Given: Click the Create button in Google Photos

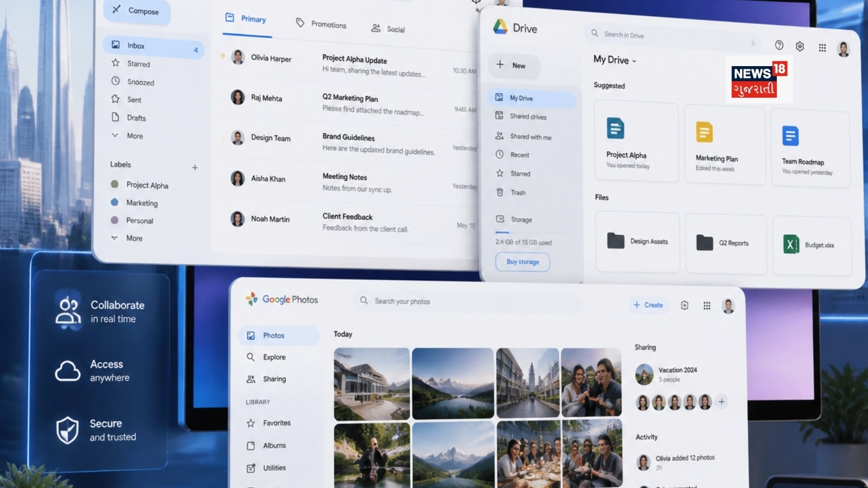Looking at the screenshot, I should pos(648,305).
